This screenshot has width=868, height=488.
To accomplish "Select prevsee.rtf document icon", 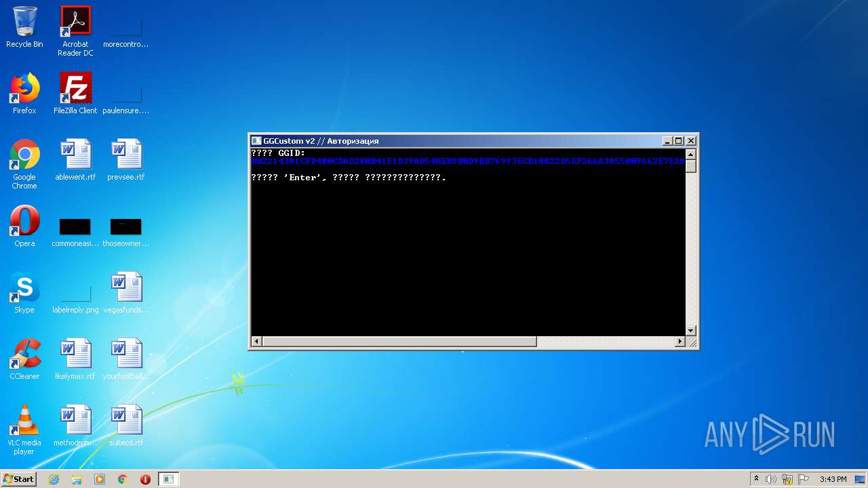I will point(126,160).
